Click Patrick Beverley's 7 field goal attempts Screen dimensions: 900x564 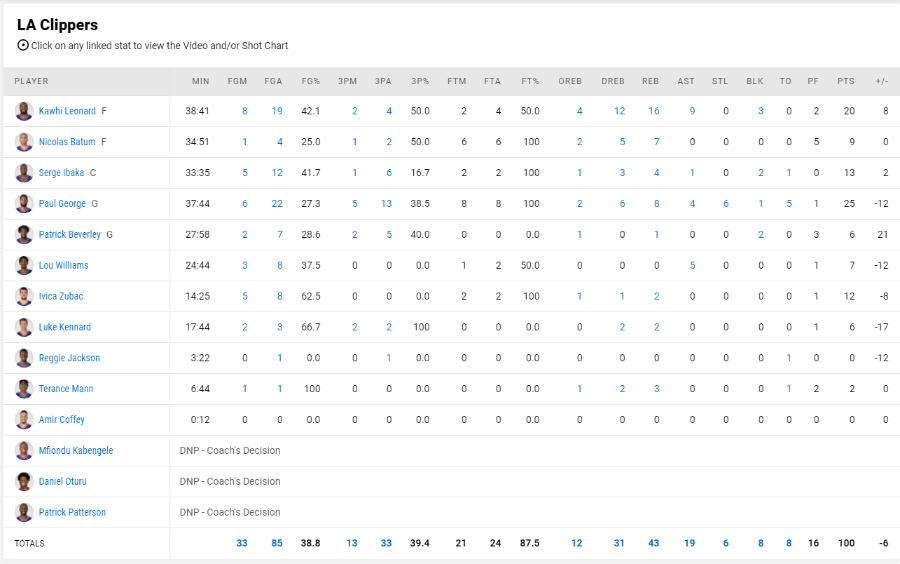click(x=280, y=235)
